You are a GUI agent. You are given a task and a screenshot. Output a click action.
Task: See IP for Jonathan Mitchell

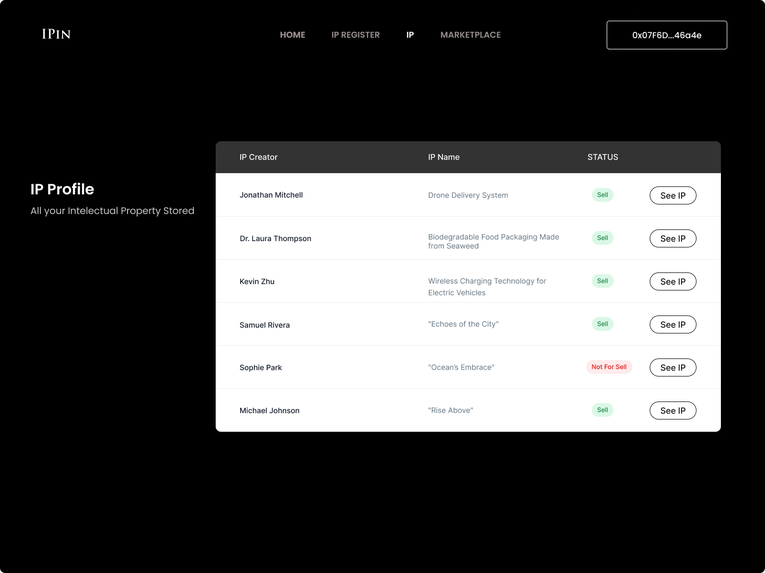click(x=673, y=195)
